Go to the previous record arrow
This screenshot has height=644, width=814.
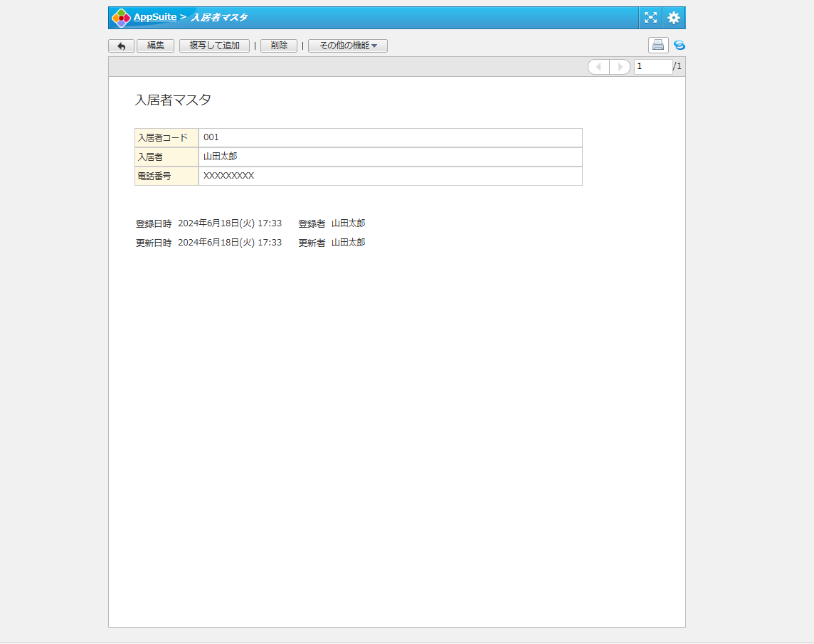[x=599, y=67]
